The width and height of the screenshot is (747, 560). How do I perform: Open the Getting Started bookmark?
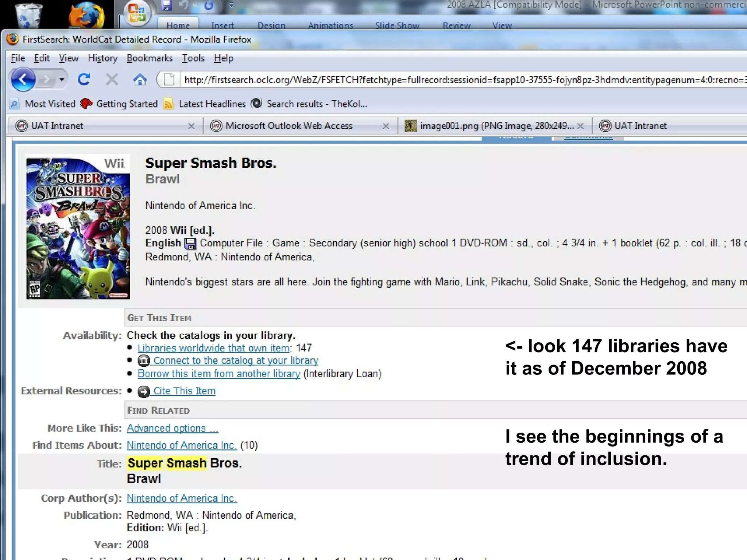pyautogui.click(x=119, y=104)
